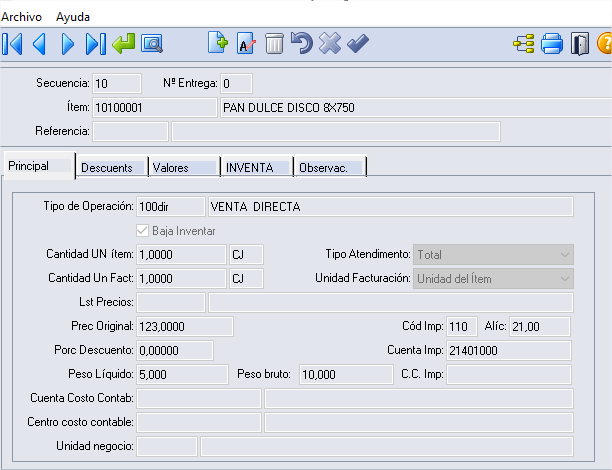This screenshot has width=612, height=470.
Task: Click the Alíc field
Action: tap(540, 326)
